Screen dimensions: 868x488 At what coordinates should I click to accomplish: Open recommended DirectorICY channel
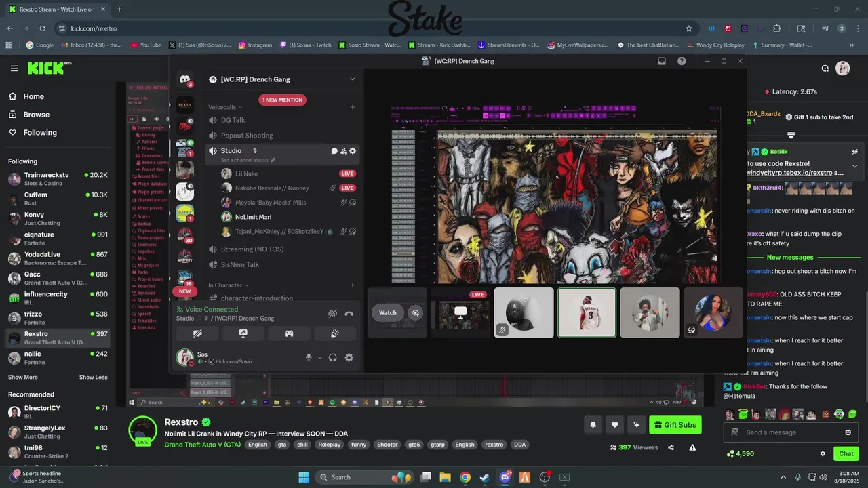click(58, 412)
